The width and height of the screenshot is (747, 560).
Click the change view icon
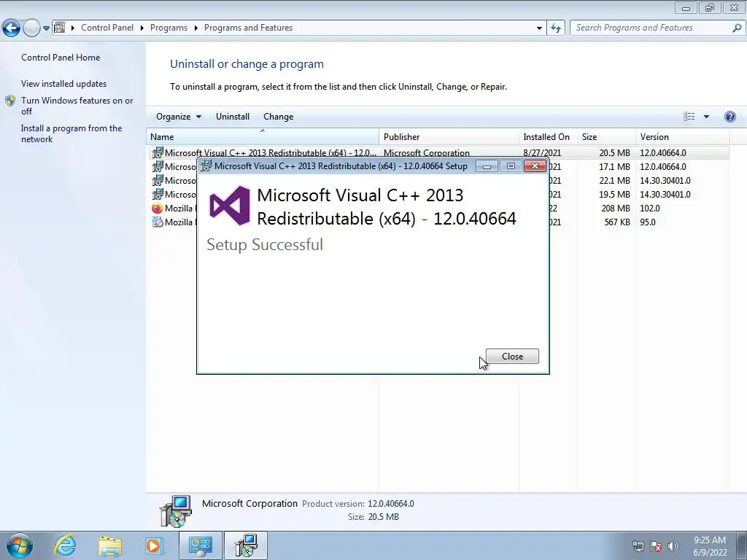pyautogui.click(x=689, y=117)
